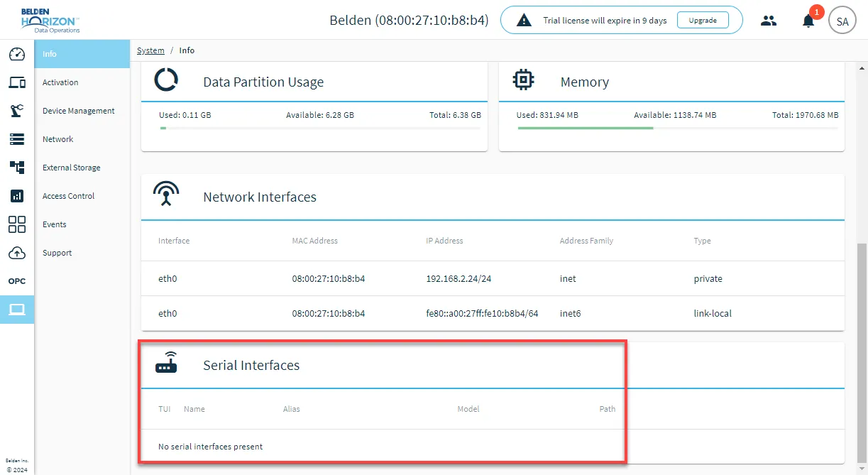
Task: Select the robotic arm icon in the rail
Action: click(x=17, y=111)
